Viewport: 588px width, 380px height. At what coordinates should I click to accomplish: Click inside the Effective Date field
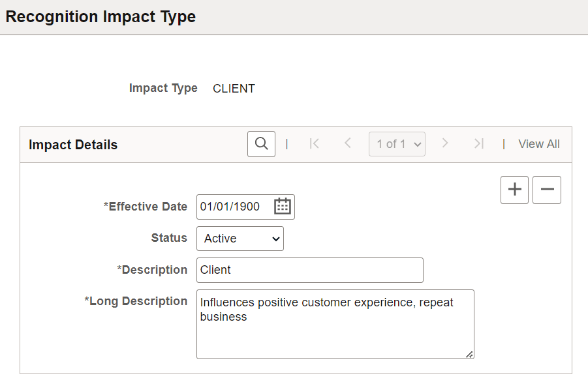pos(235,207)
